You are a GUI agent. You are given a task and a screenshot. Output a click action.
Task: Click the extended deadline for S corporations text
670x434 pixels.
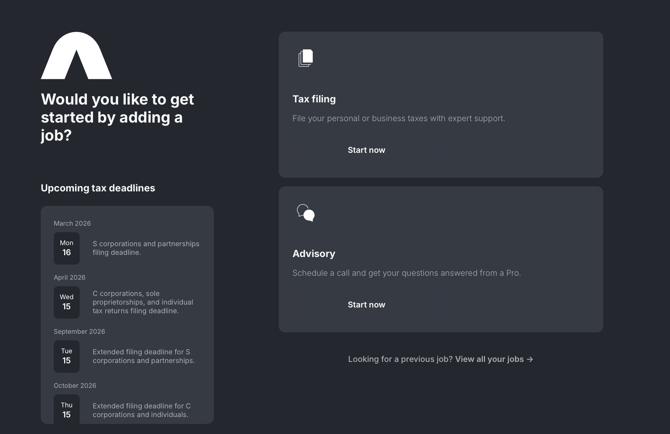(x=143, y=356)
